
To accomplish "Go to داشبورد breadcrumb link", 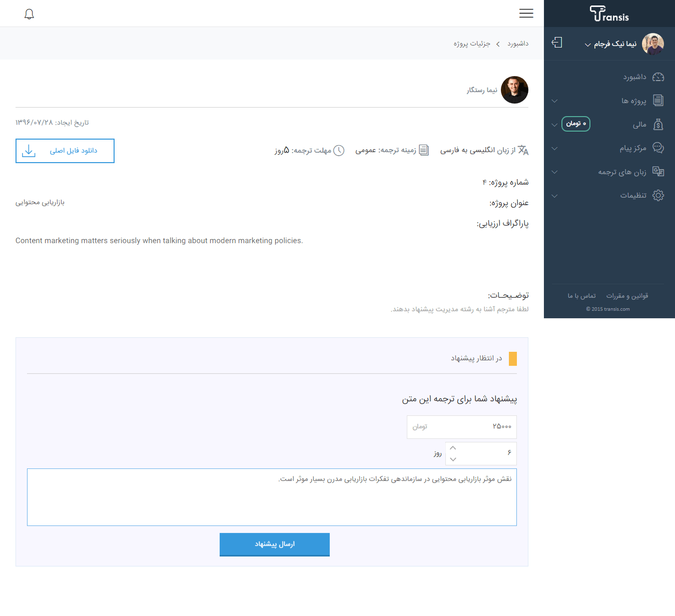I will point(518,44).
